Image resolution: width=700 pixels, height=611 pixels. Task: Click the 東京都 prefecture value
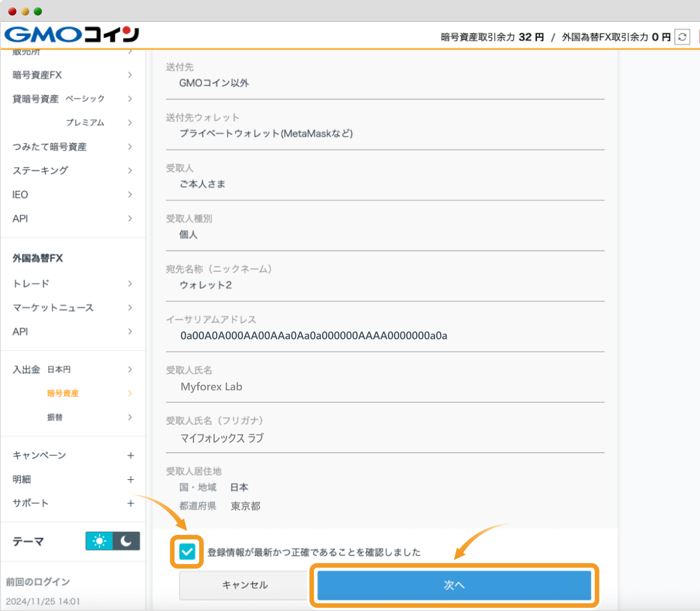(x=245, y=506)
